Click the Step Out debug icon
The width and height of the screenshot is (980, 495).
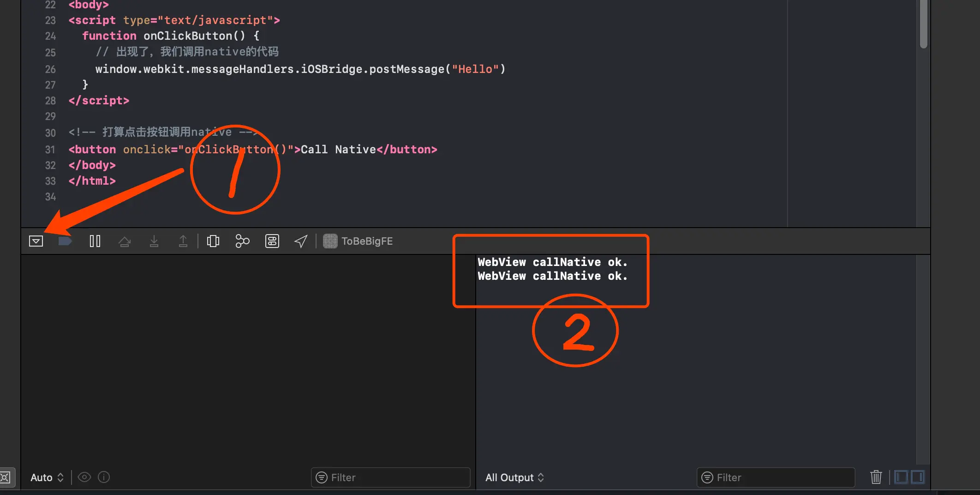[x=183, y=241]
